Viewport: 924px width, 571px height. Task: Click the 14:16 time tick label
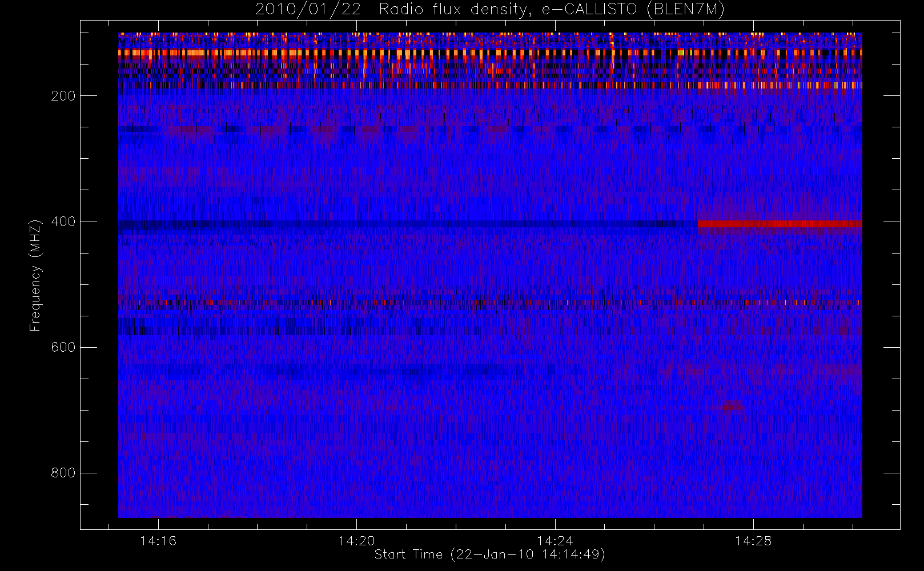point(158,541)
